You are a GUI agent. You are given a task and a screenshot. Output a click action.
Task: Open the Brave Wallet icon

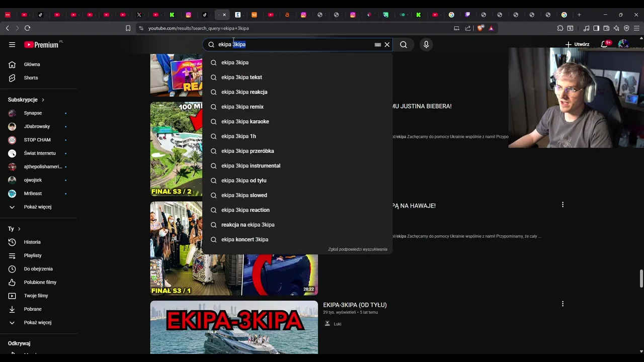pos(606,28)
